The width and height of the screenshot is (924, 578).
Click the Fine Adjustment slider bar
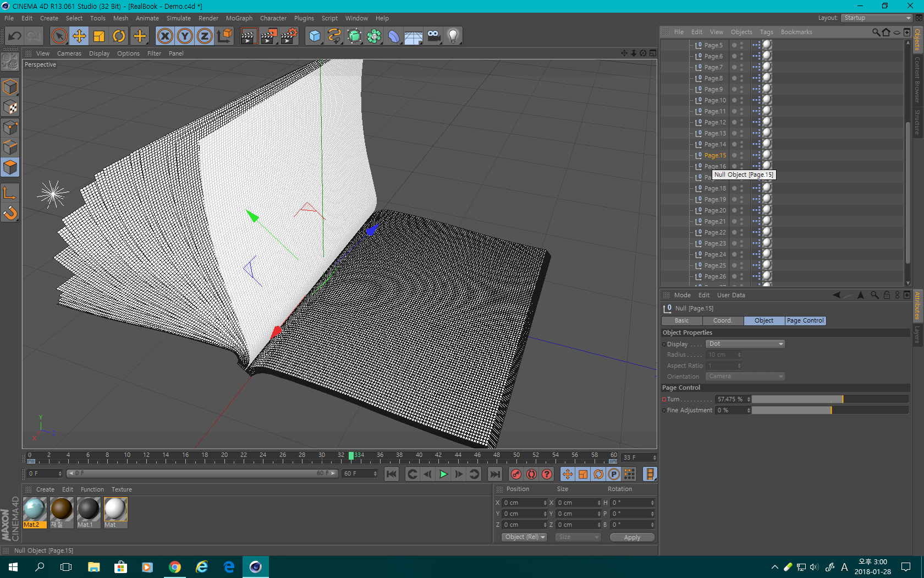(830, 410)
